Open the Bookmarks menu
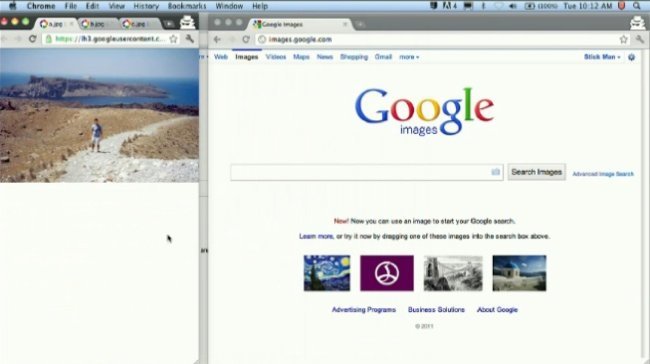Screen dimensions: 650x364 187,6
